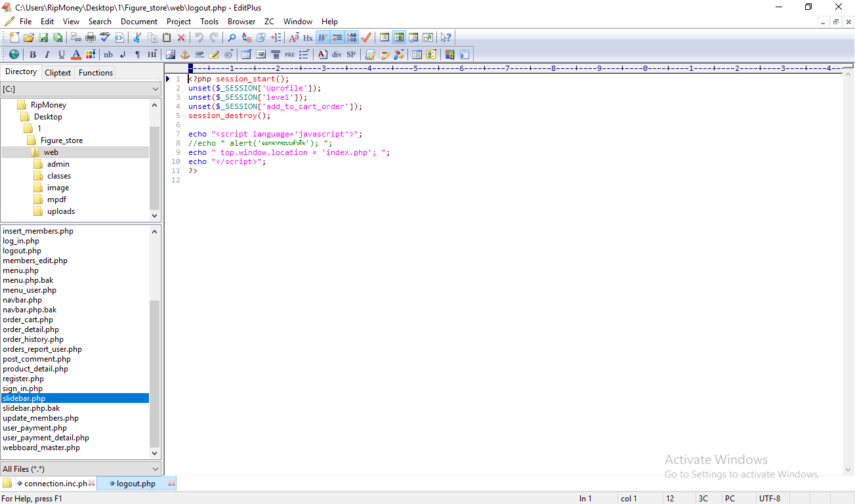Select logout.php in file list
Image resolution: width=855 pixels, height=504 pixels.
coord(22,251)
